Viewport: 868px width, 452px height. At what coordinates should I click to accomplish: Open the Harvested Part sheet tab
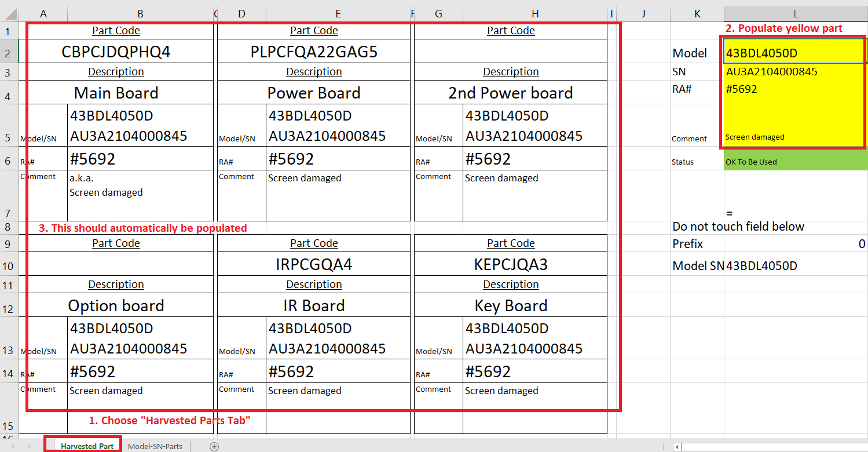[87, 446]
